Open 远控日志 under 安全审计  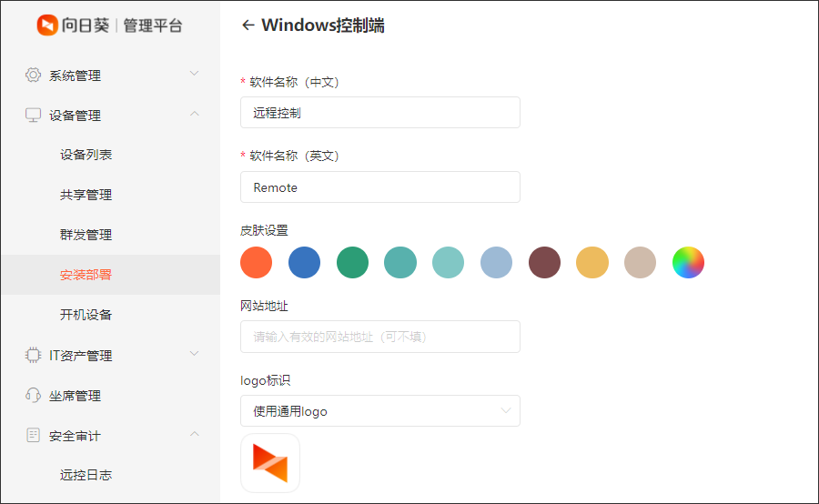(x=86, y=475)
